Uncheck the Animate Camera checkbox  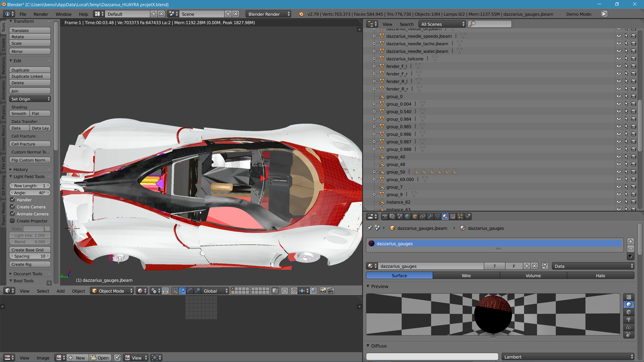pos(13,214)
